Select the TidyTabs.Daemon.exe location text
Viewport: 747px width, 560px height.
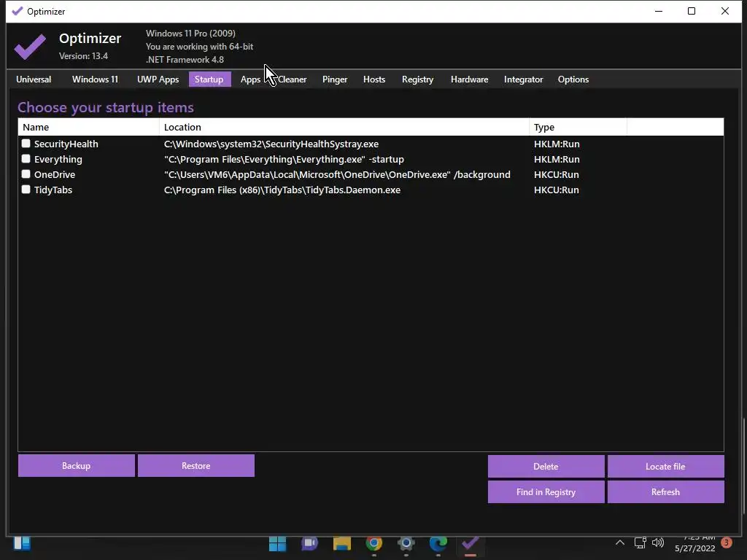[x=282, y=190]
